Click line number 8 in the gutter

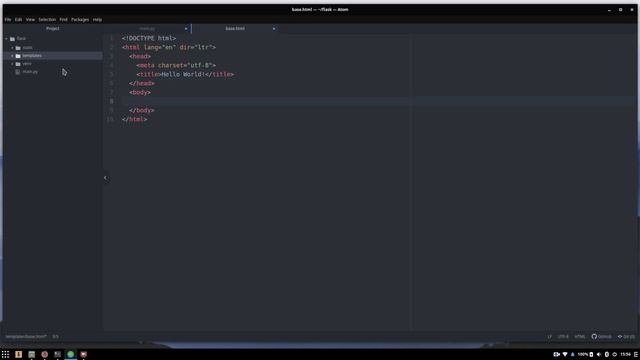pyautogui.click(x=111, y=101)
